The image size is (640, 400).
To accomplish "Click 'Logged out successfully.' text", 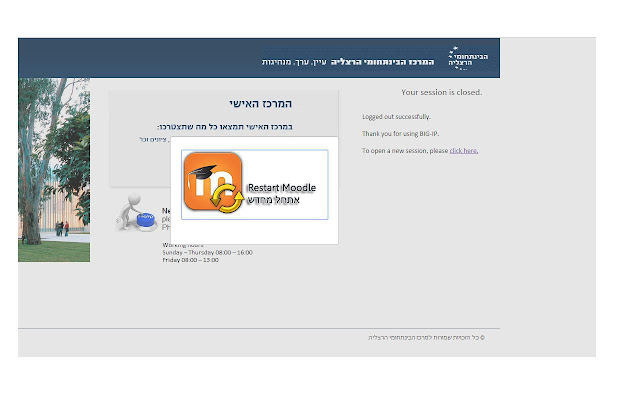I will pyautogui.click(x=396, y=117).
